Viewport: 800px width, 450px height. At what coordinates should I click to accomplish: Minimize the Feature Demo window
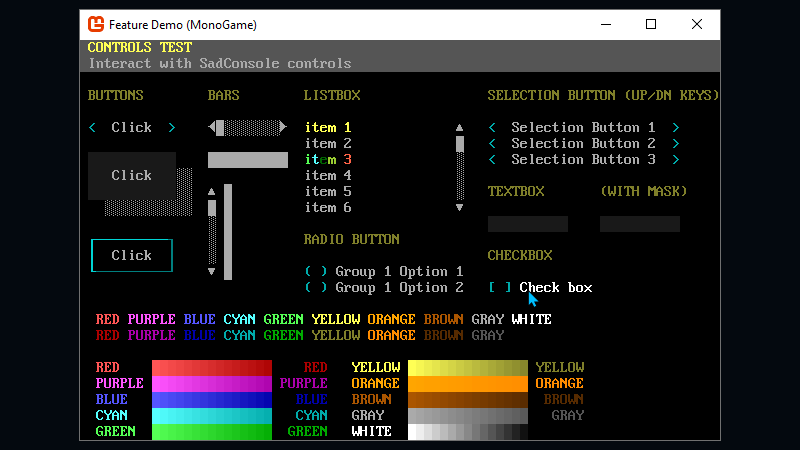tap(606, 24)
